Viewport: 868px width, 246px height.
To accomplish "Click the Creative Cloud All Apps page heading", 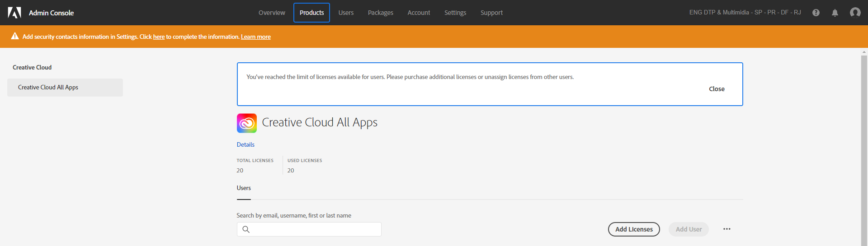I will tap(320, 123).
